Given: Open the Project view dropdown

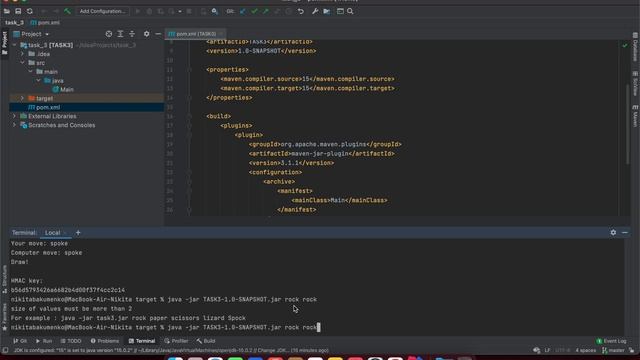Looking at the screenshot, I should [x=31, y=34].
